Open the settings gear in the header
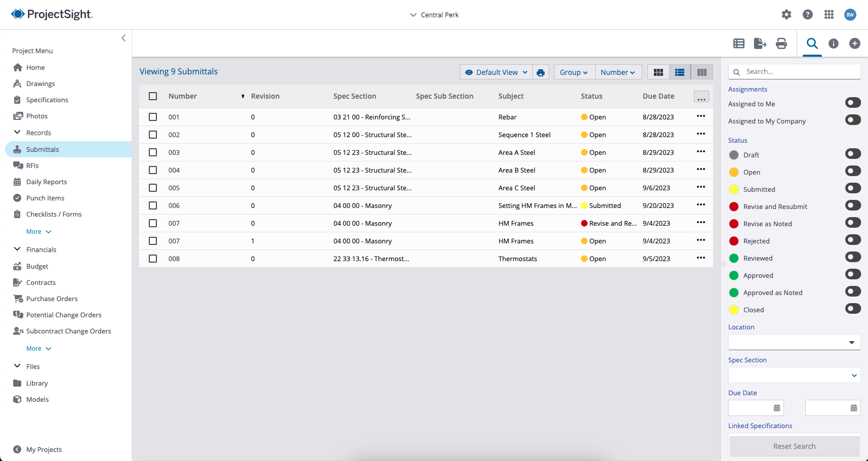This screenshot has width=868, height=461. [786, 15]
